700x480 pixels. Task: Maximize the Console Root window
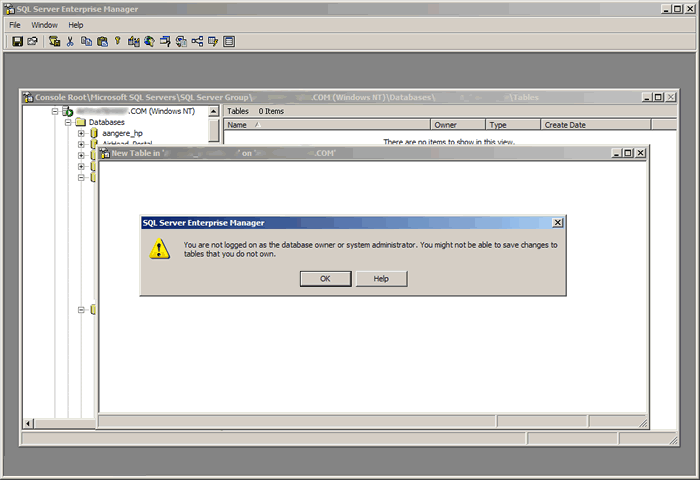pos(658,97)
